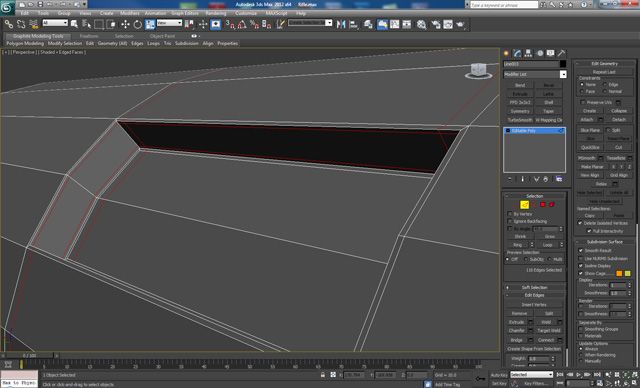Click the ViewCube in the viewport

pos(478,71)
